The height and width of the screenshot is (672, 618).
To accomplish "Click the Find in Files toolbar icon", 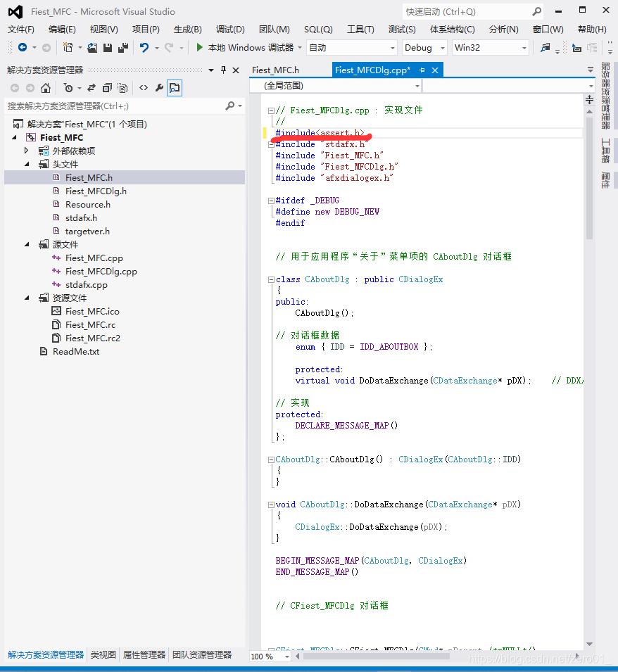I will click(x=545, y=48).
